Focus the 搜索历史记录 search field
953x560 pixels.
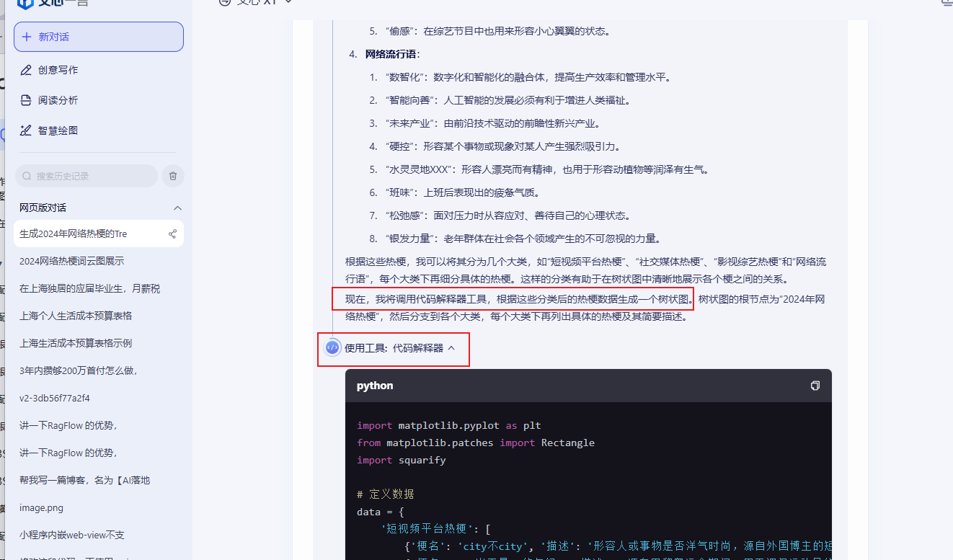coord(87,176)
